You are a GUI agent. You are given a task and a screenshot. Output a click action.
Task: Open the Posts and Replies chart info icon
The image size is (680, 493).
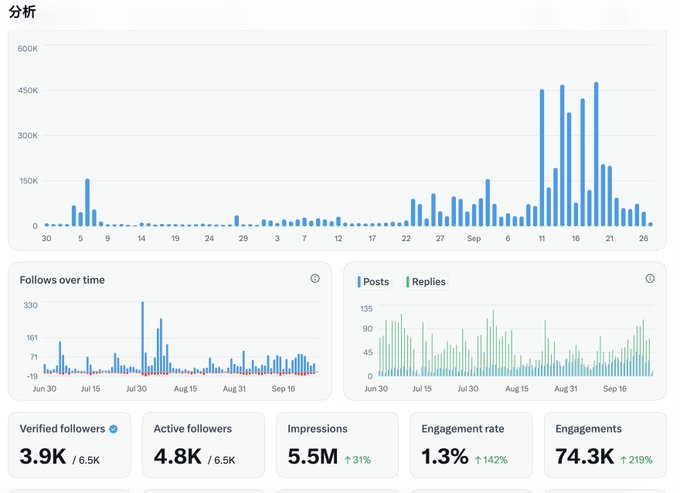tap(650, 278)
